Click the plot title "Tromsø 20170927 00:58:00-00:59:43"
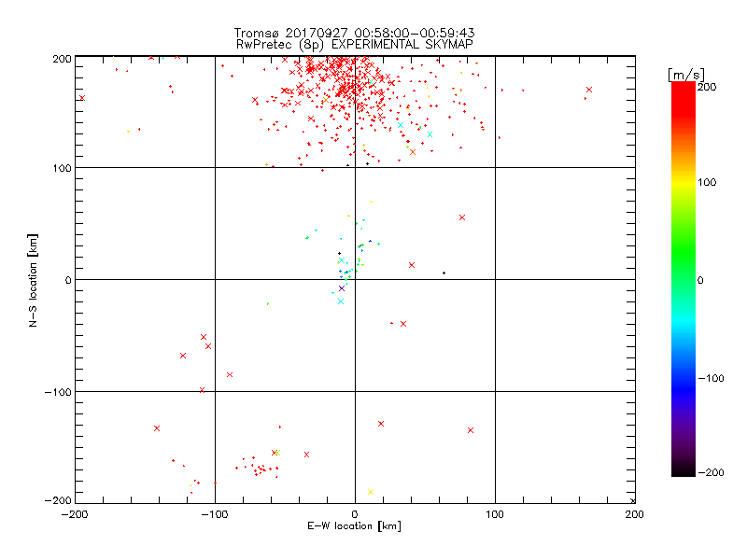The height and width of the screenshot is (560, 747). (355, 33)
